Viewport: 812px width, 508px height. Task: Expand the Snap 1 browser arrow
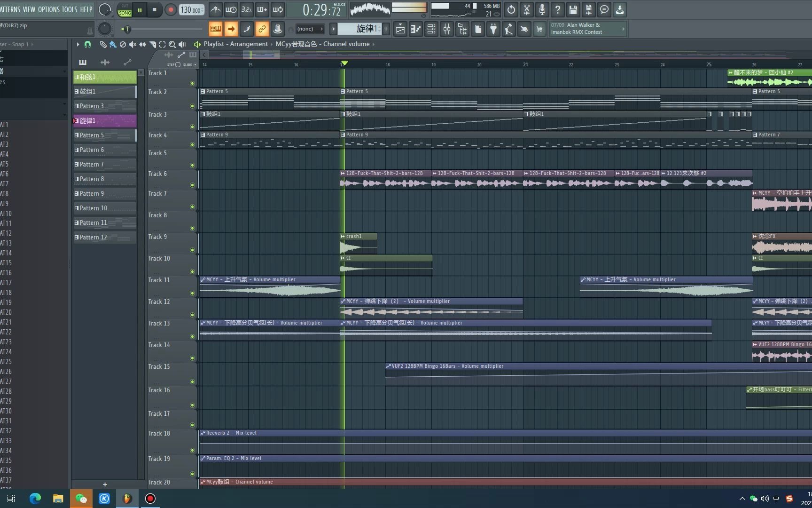32,44
